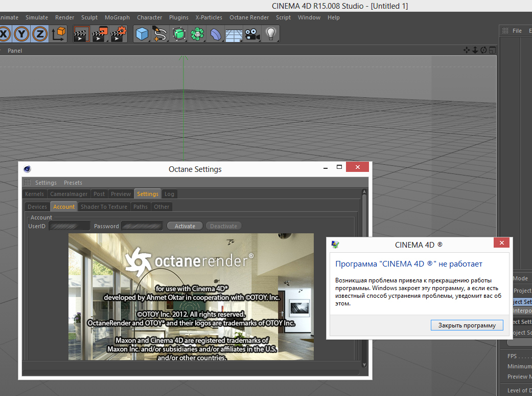This screenshot has width=532, height=396.
Task: Click the green subdivision surface generator icon
Action: 179,34
